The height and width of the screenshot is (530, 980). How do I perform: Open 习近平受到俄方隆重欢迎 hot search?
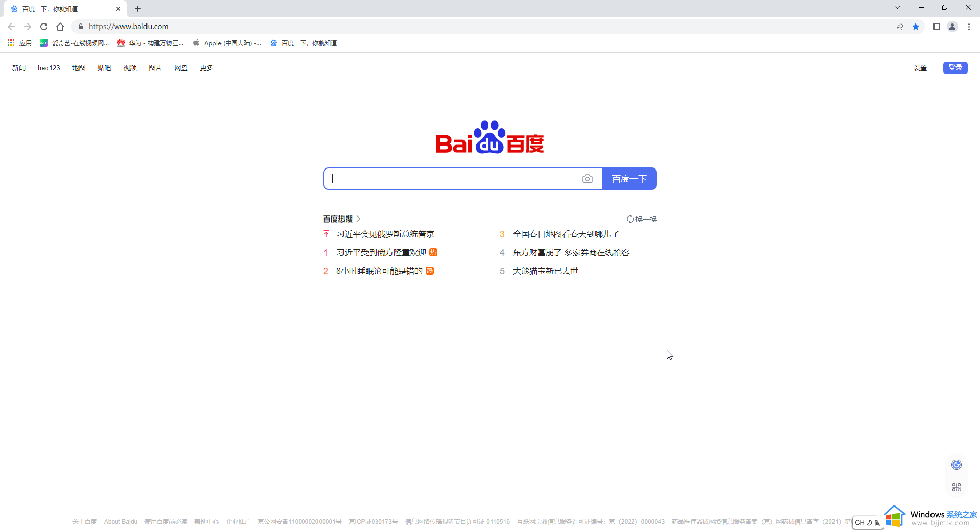[x=381, y=252]
